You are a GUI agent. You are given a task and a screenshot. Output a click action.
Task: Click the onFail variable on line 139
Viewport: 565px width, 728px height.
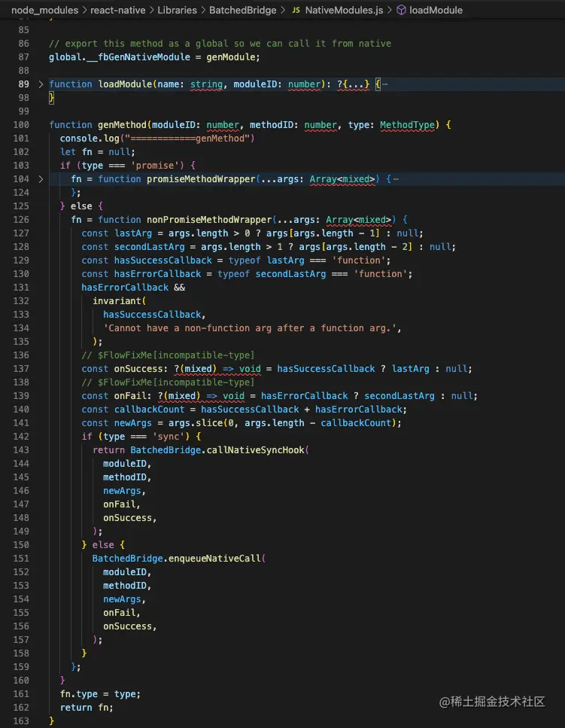point(132,395)
